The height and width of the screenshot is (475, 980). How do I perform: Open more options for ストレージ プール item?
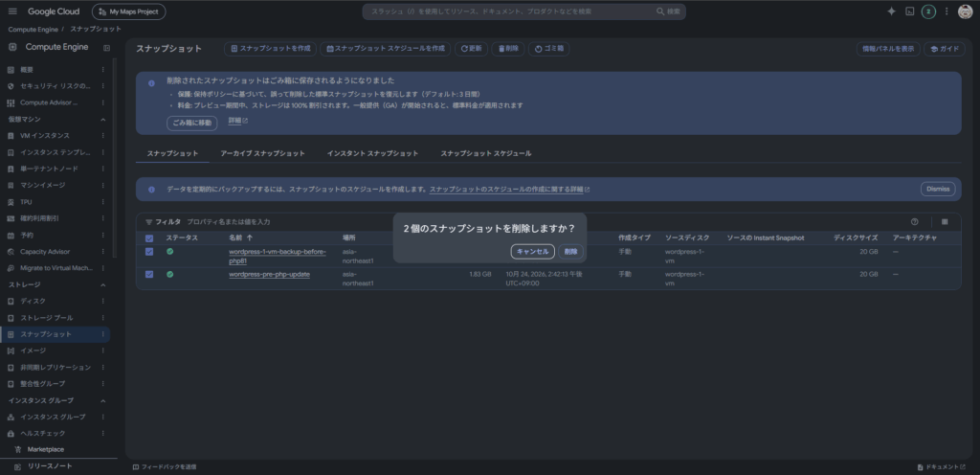[x=103, y=318]
